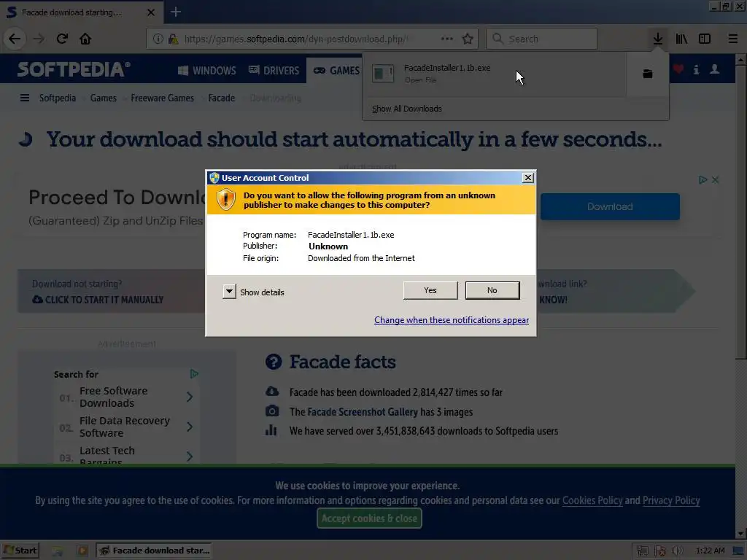
Task: Open the Firefox hamburger menu
Action: (733, 39)
